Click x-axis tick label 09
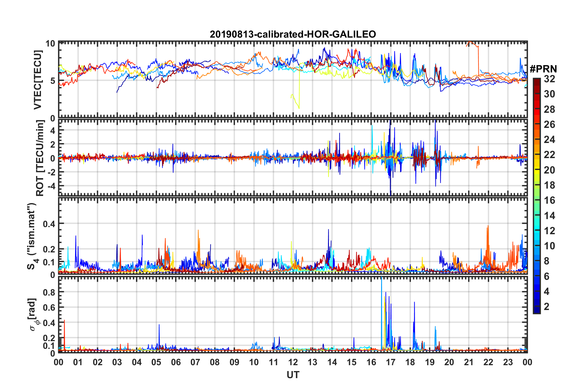 tap(234, 362)
